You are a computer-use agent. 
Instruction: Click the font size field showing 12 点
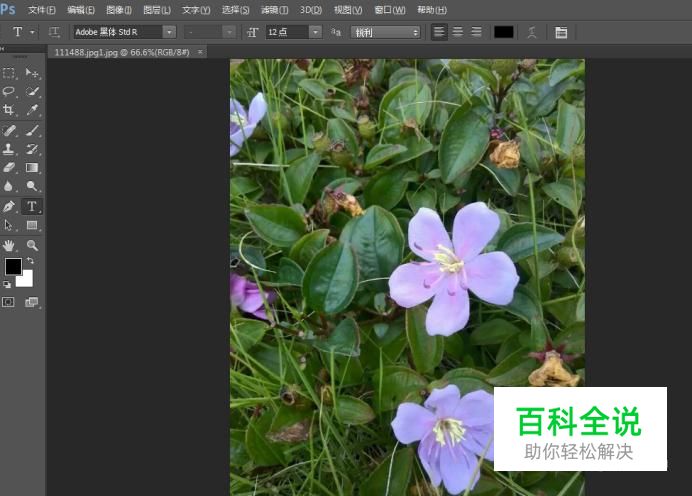[287, 32]
